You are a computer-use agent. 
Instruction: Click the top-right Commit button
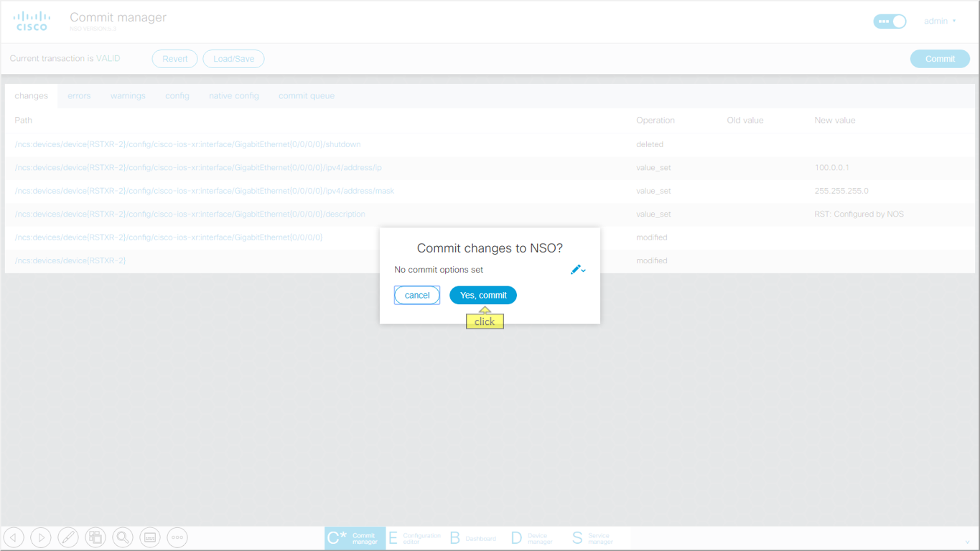(940, 59)
